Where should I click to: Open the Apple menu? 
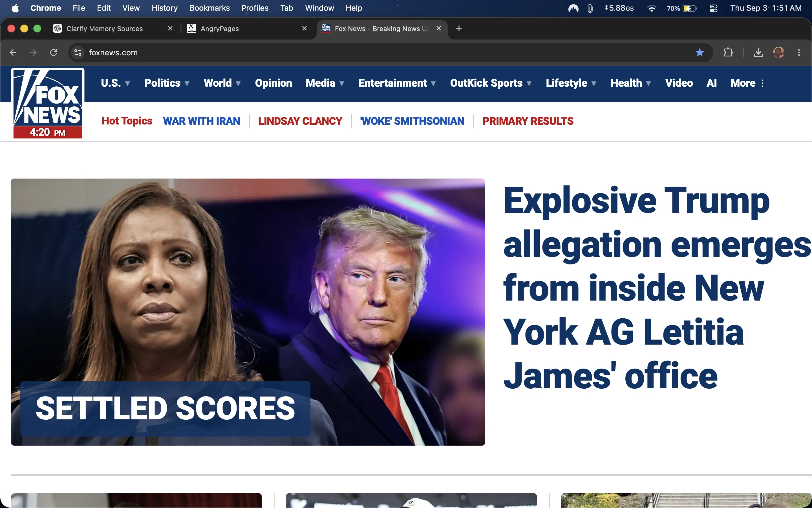point(15,8)
